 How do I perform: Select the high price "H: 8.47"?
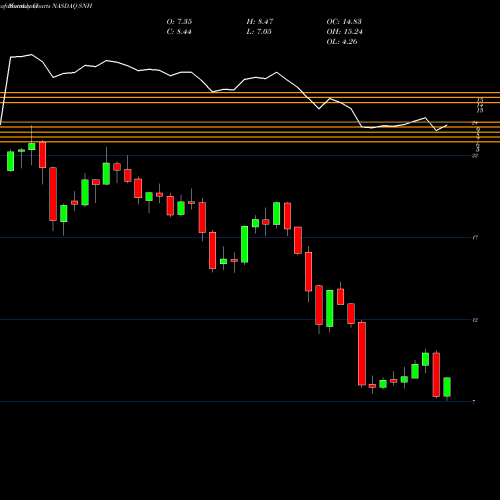coord(260,22)
